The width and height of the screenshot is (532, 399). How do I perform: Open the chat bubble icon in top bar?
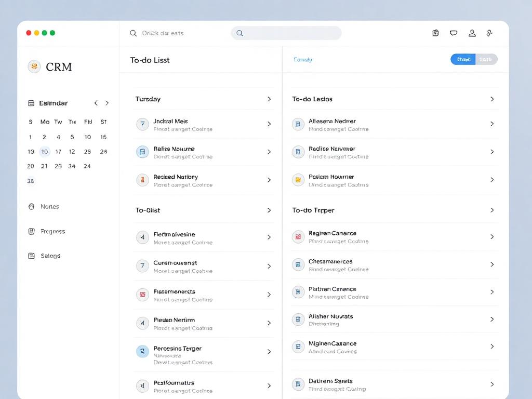454,33
